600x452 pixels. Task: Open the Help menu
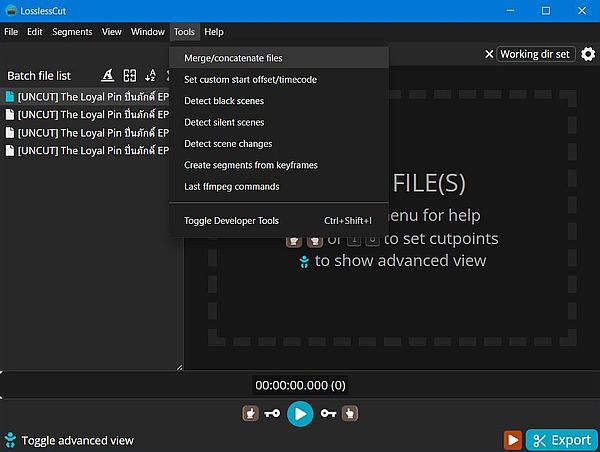point(214,32)
